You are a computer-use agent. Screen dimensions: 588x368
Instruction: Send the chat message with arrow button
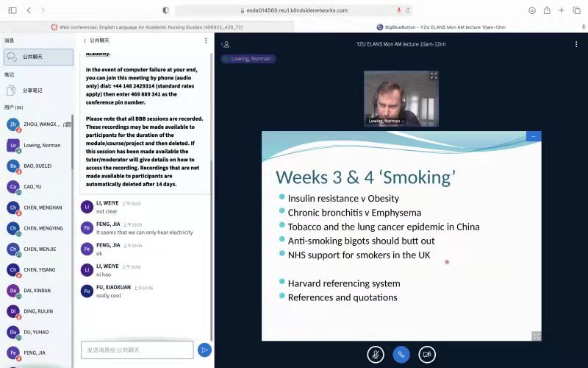coord(205,350)
